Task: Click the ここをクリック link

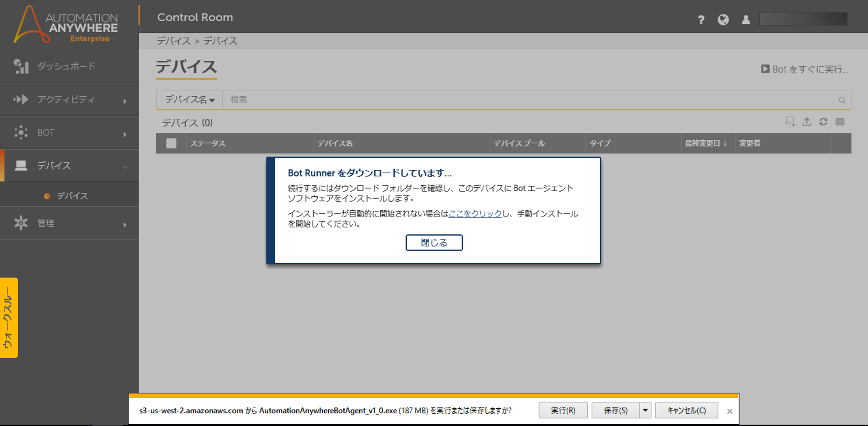Action: [x=475, y=214]
